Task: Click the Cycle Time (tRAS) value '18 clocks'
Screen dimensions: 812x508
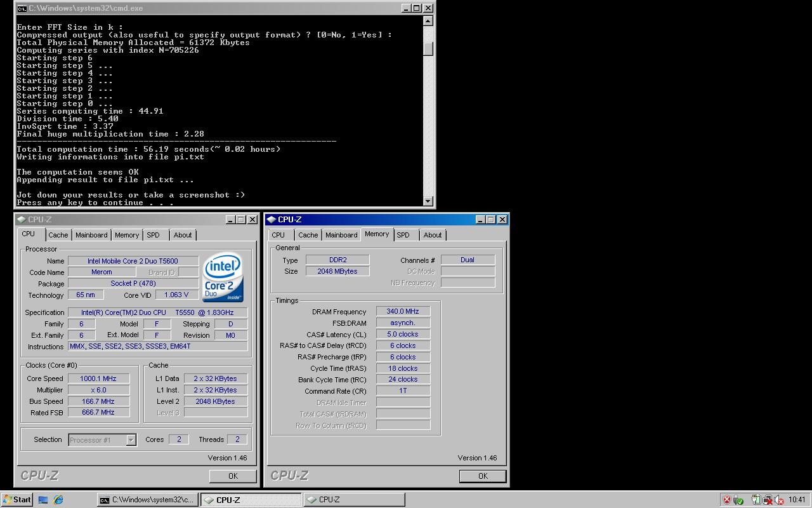Action: point(403,368)
